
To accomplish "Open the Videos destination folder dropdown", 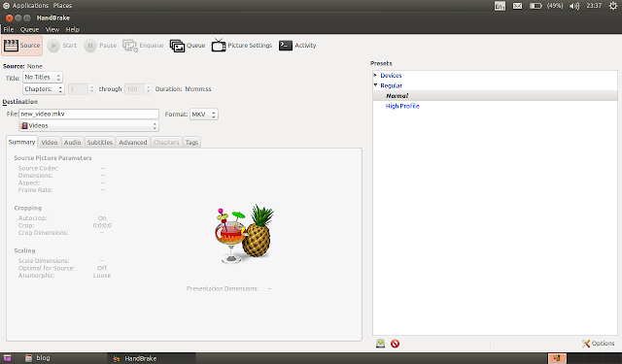I will click(88, 125).
